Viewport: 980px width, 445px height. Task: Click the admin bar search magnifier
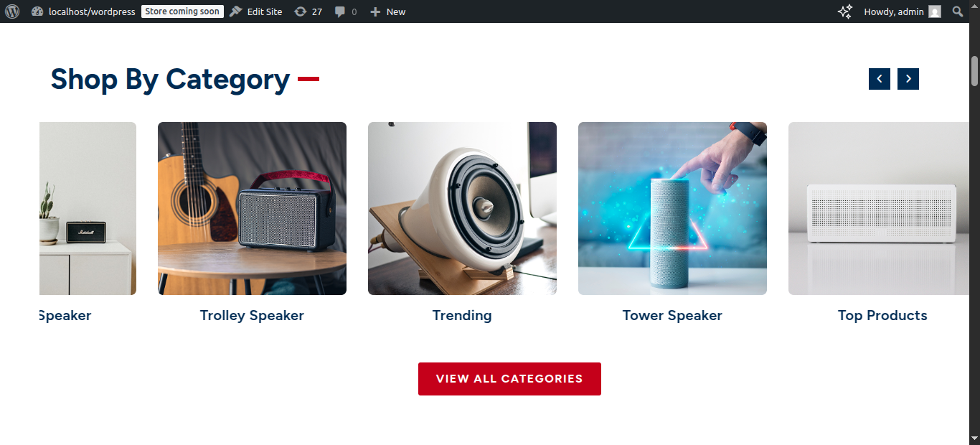click(x=957, y=11)
